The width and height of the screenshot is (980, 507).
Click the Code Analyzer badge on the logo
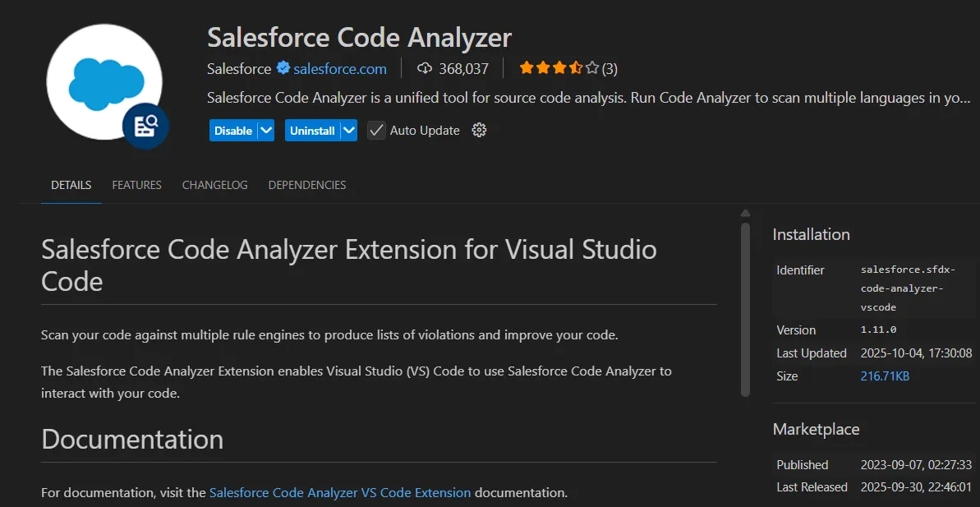[145, 126]
